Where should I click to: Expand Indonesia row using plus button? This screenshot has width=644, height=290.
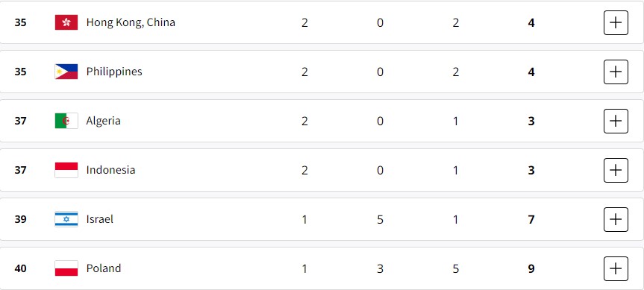pos(616,170)
